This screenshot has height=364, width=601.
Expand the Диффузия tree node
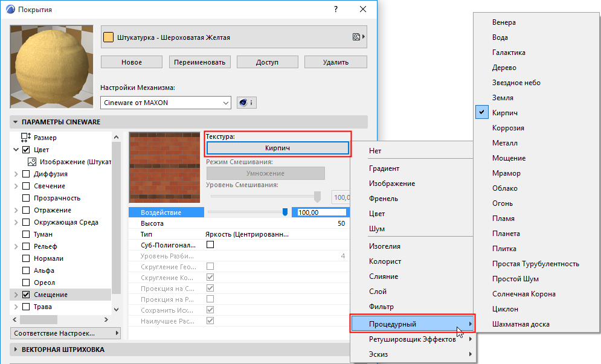[x=16, y=174]
